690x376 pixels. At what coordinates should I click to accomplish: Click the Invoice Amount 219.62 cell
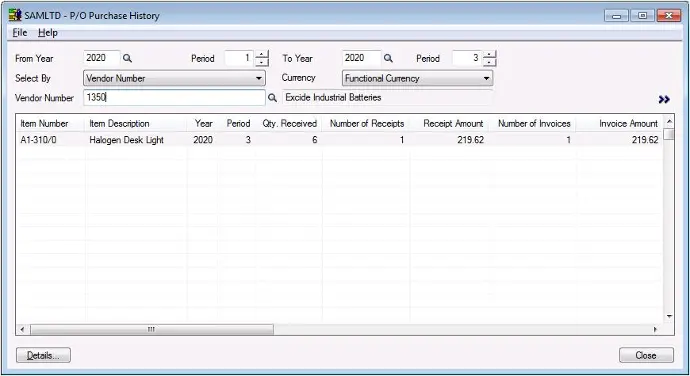(x=620, y=140)
